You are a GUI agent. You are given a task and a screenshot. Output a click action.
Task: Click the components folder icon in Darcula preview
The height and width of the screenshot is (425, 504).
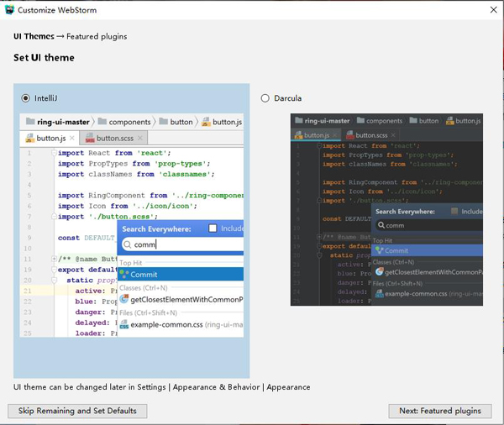[360, 120]
